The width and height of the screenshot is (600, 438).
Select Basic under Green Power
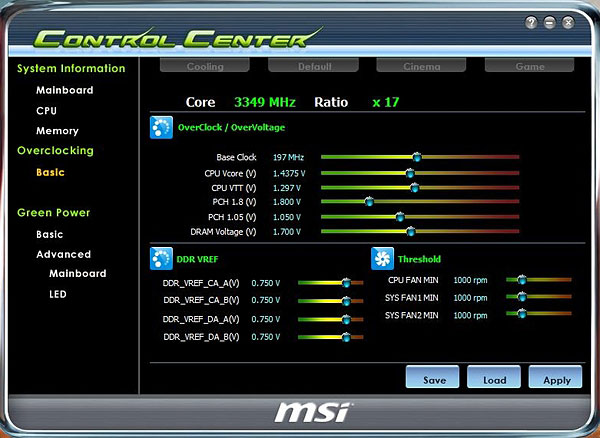click(x=50, y=234)
